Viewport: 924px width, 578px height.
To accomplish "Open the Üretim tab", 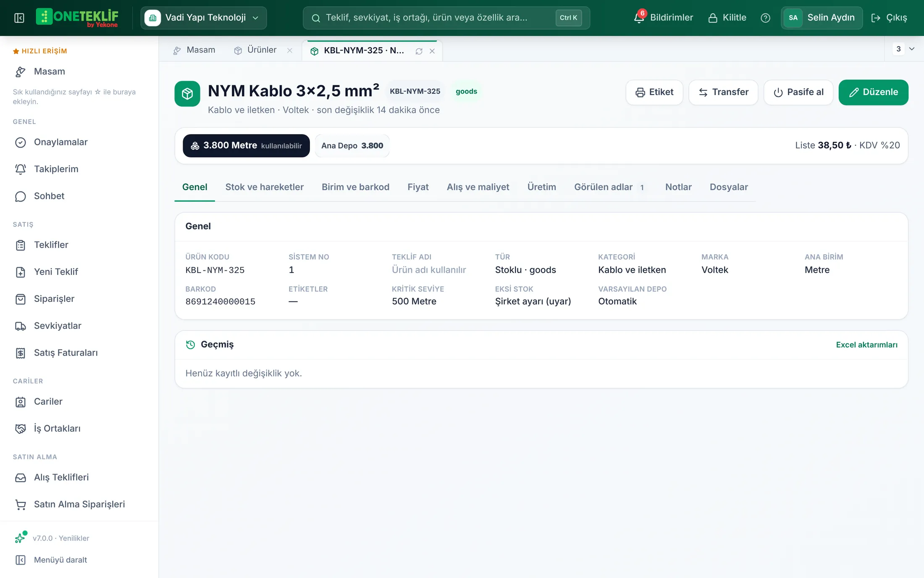I will [541, 187].
